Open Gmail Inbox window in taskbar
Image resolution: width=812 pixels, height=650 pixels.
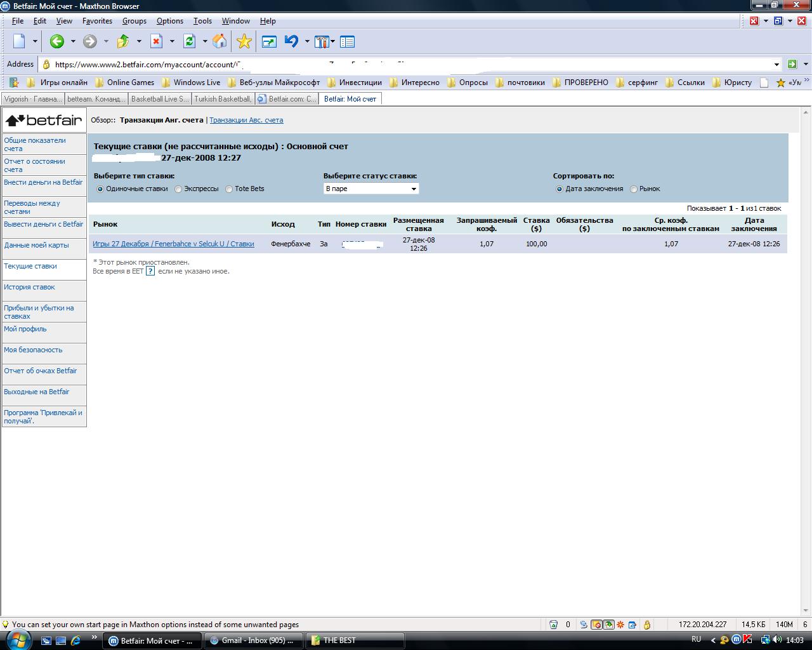(253, 640)
